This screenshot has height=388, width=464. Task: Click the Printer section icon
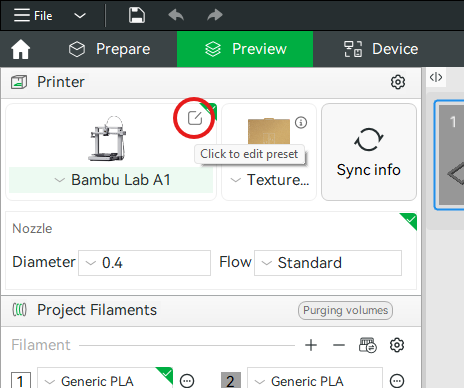click(19, 82)
